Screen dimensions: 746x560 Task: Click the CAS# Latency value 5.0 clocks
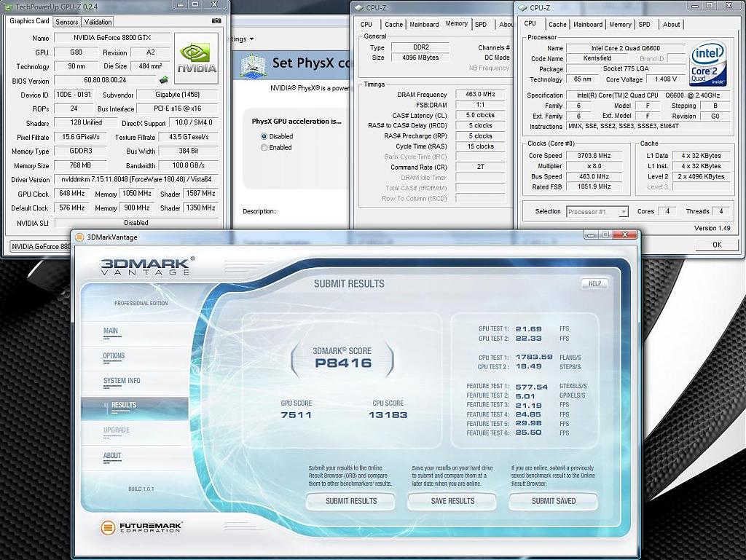pyautogui.click(x=480, y=116)
